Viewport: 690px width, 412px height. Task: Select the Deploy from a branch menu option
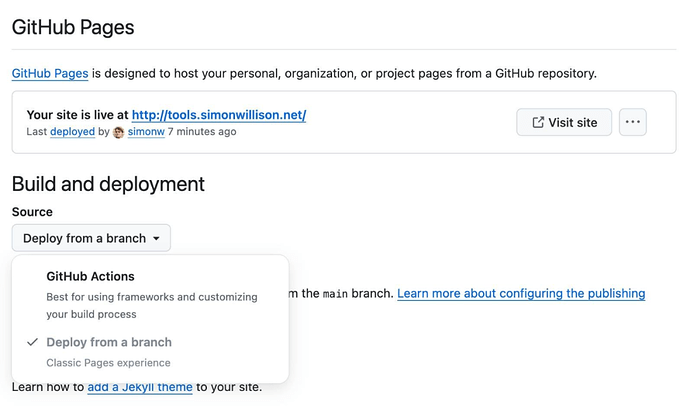108,342
